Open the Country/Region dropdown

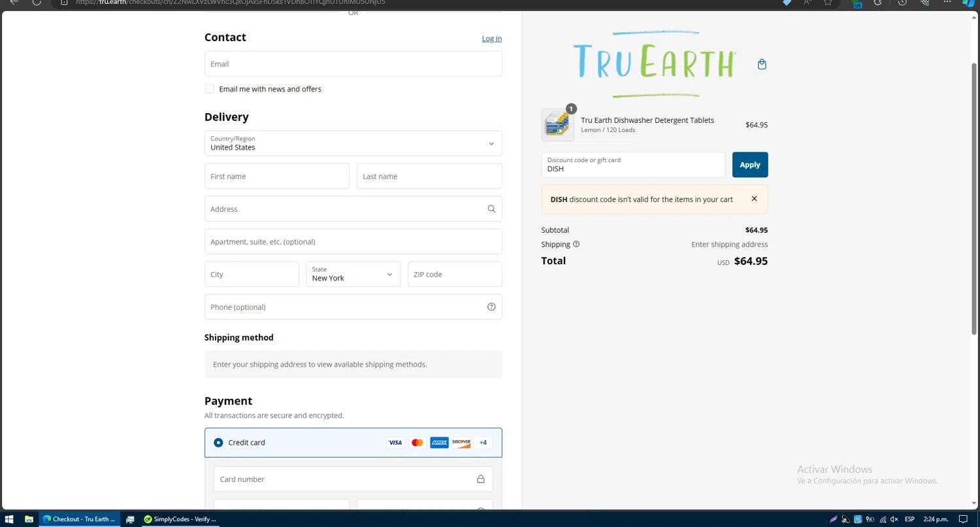tap(353, 144)
